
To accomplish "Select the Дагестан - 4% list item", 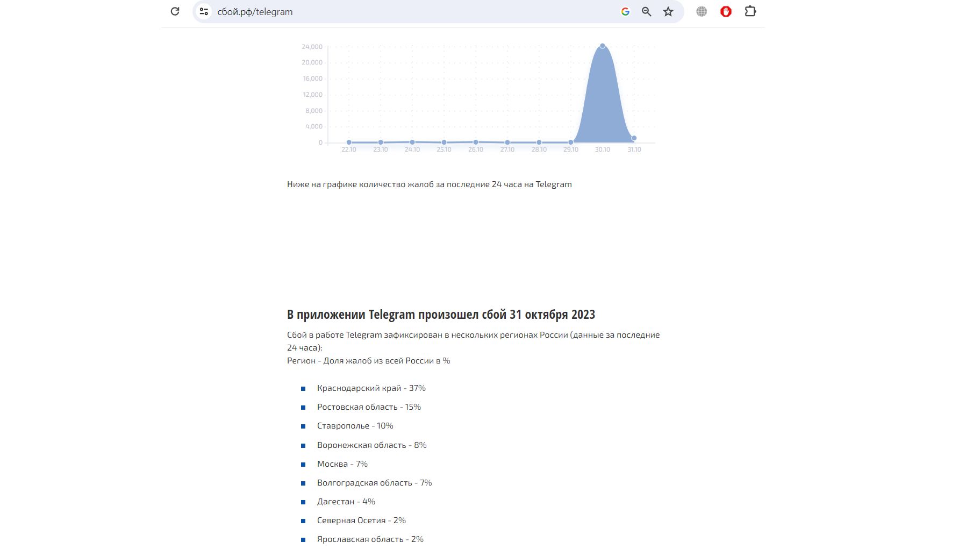I will click(x=346, y=502).
